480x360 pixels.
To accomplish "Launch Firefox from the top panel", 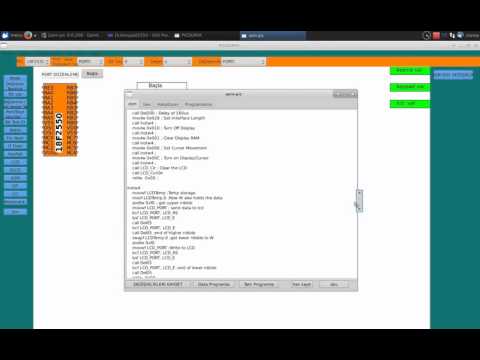I will [x=28, y=35].
